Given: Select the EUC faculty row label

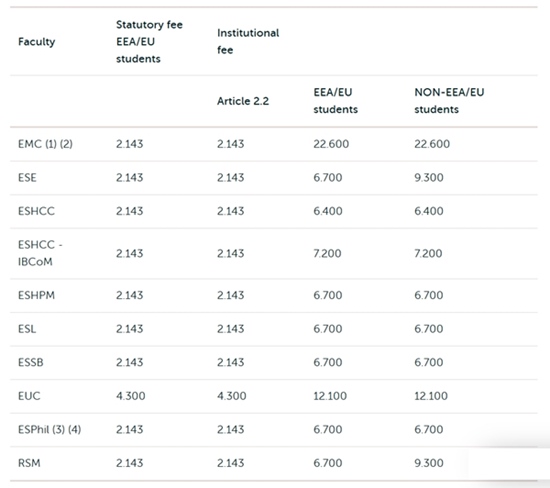Looking at the screenshot, I should [x=29, y=396].
